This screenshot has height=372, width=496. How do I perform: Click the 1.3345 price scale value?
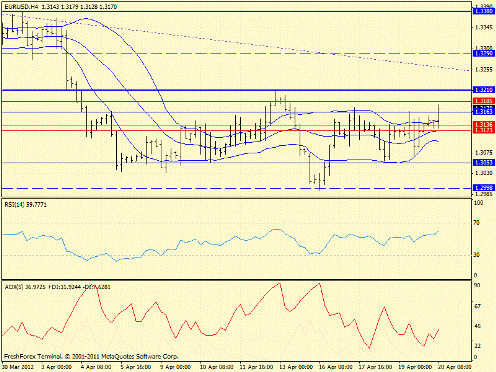(484, 27)
